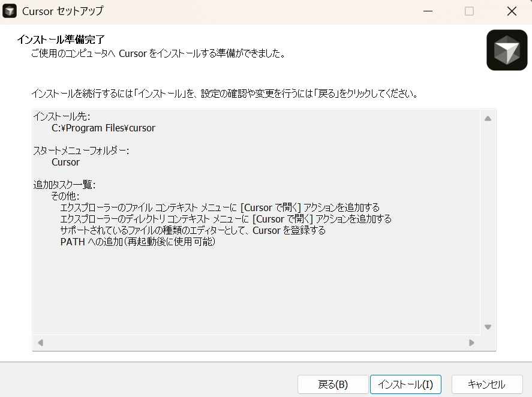Click the large Cursor logo image

pos(507,50)
